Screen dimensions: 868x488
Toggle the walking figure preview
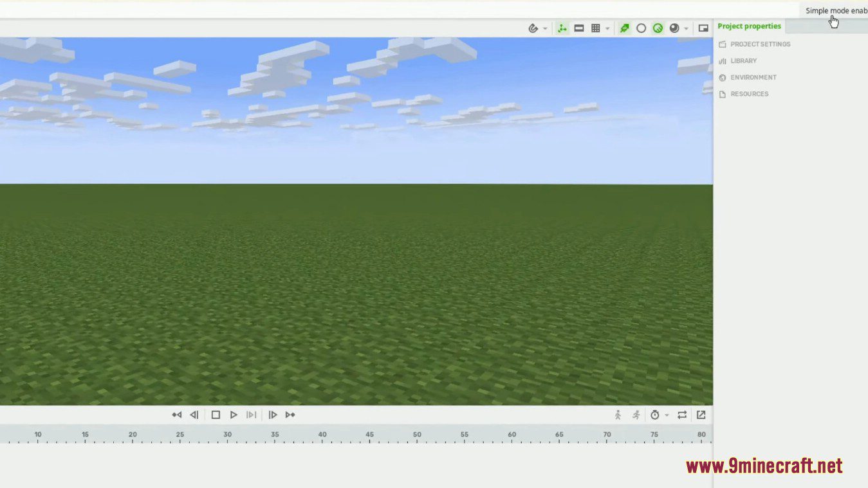pos(618,415)
